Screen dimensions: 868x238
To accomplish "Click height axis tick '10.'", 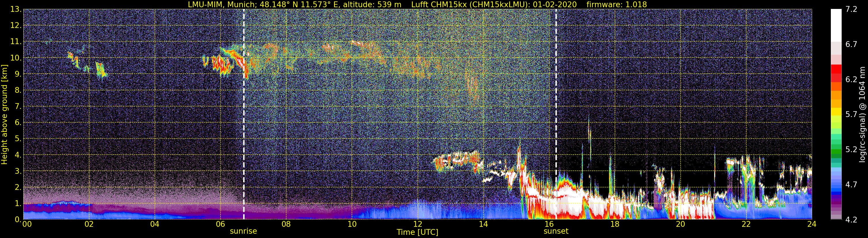I will coord(16,58).
